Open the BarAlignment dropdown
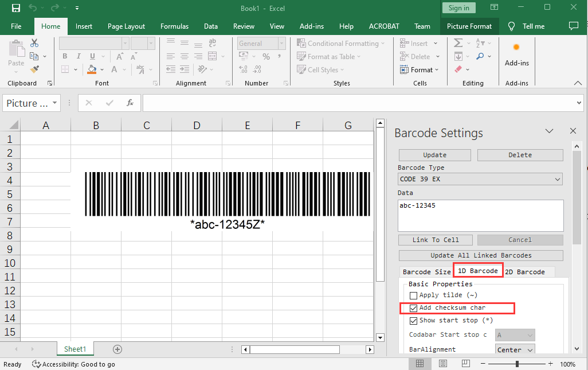Image resolution: width=588 pixels, height=370 pixels. coord(515,350)
